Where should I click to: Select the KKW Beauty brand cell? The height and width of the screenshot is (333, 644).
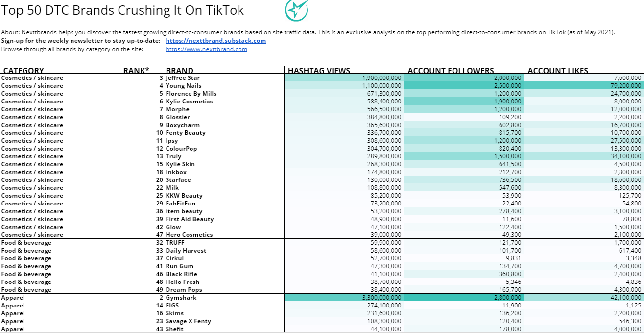[x=184, y=196]
